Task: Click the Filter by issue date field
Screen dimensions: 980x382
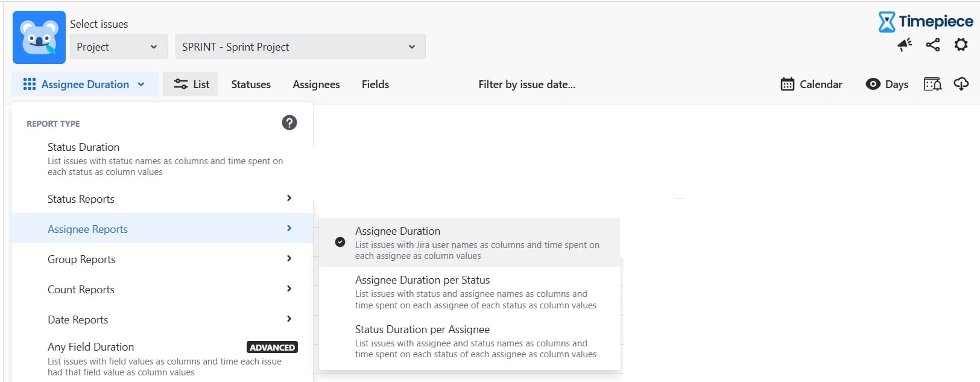Action: tap(526, 84)
